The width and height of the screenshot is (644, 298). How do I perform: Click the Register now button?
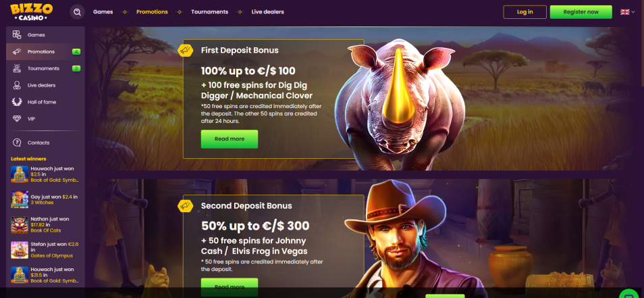[x=581, y=12]
